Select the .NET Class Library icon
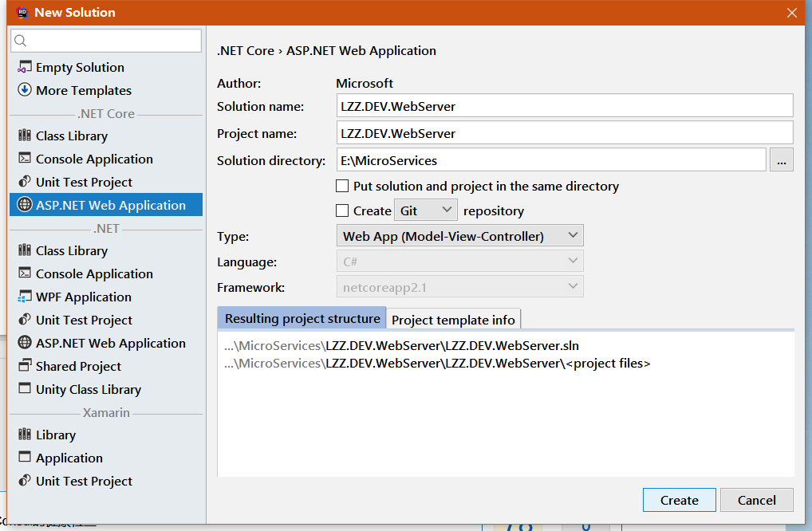 coord(25,250)
